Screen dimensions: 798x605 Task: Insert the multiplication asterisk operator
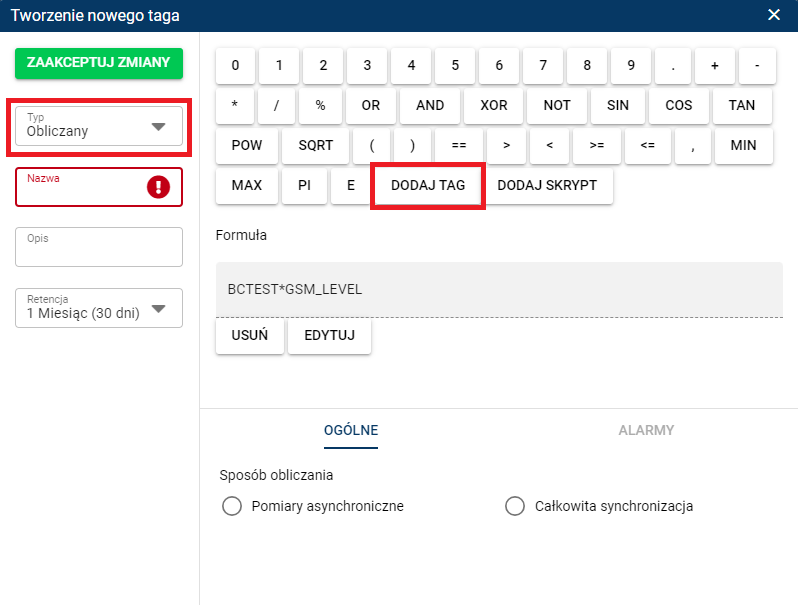[x=235, y=105]
